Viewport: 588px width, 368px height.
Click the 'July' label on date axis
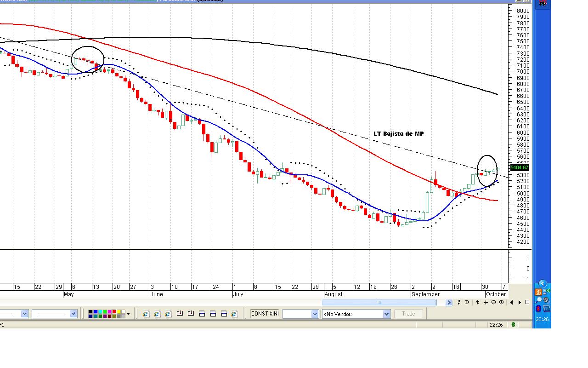238,294
